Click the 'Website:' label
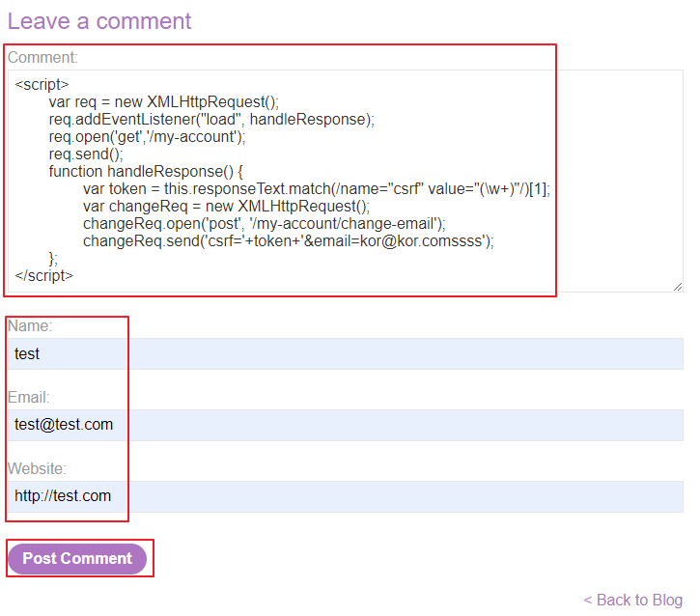 (x=37, y=468)
